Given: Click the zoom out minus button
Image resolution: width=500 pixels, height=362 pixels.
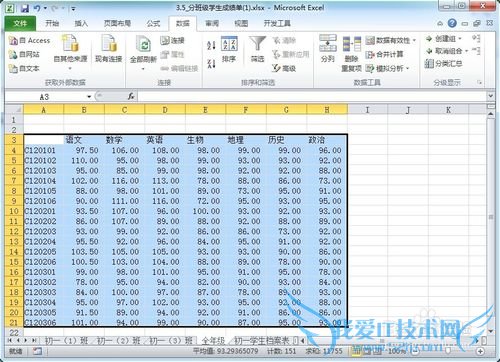Looking at the screenshot, I should coord(415,351).
